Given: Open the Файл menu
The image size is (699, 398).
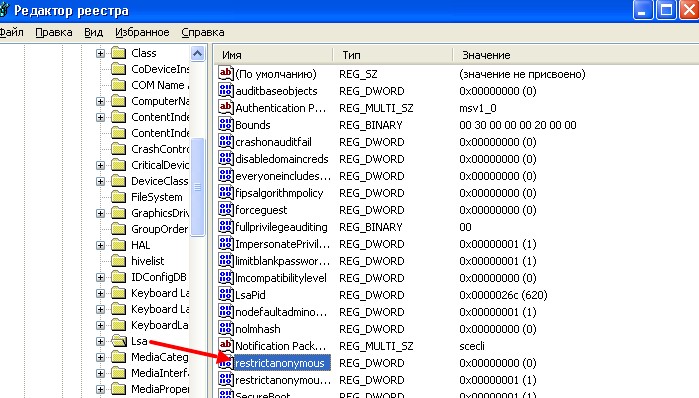Looking at the screenshot, I should point(12,33).
